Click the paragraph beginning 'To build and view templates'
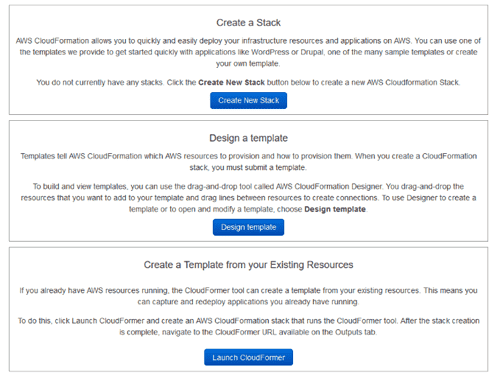 point(248,198)
